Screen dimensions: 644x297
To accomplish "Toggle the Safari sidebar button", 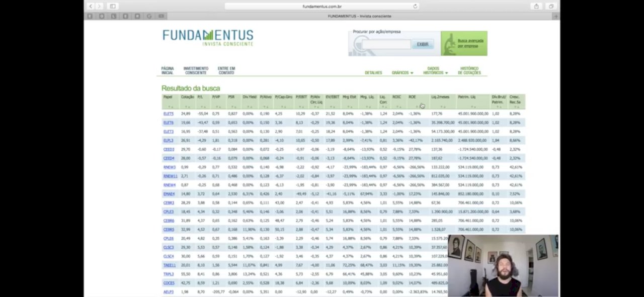I will pyautogui.click(x=112, y=6).
